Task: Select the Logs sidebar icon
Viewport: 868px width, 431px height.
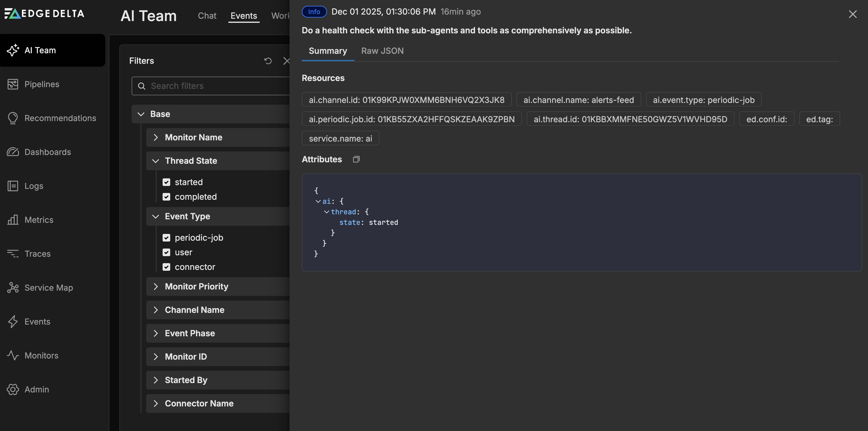Action: [13, 186]
